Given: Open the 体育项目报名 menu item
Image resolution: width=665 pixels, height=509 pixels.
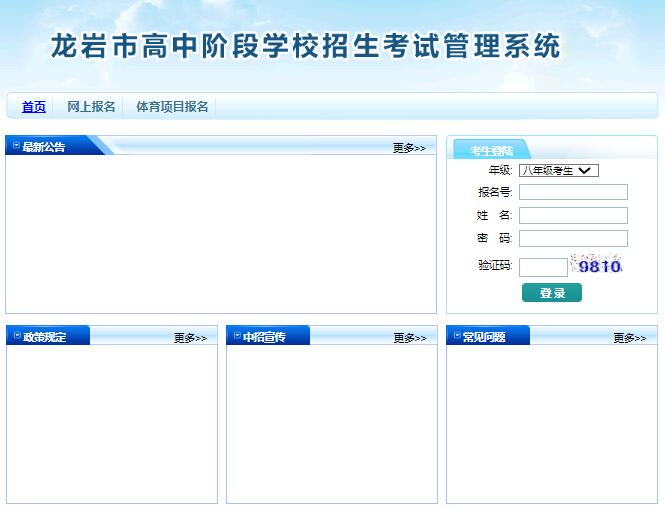Looking at the screenshot, I should [172, 106].
